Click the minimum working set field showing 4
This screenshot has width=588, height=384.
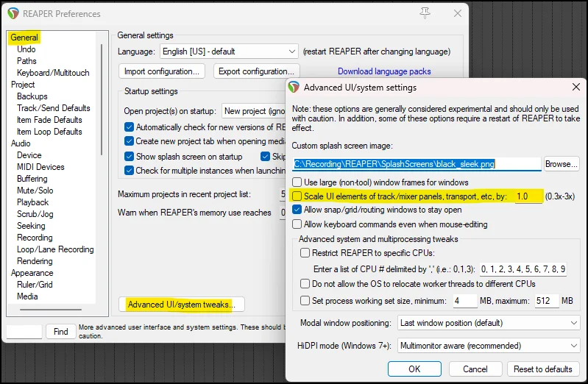[465, 301]
